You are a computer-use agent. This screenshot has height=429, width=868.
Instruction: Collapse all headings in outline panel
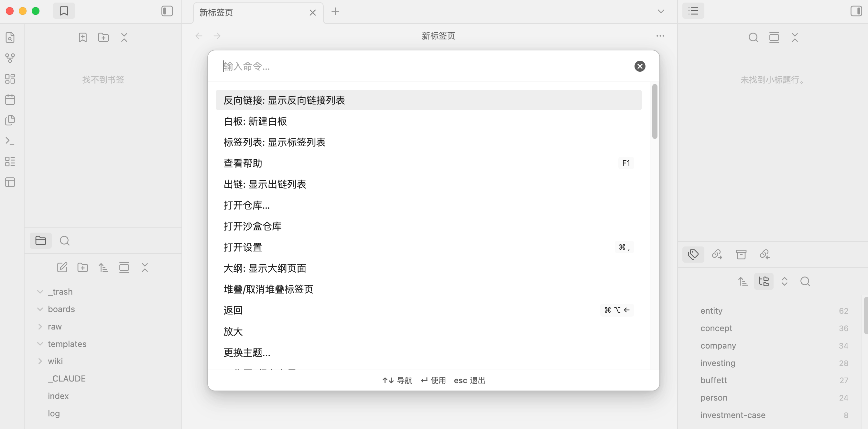pos(795,37)
